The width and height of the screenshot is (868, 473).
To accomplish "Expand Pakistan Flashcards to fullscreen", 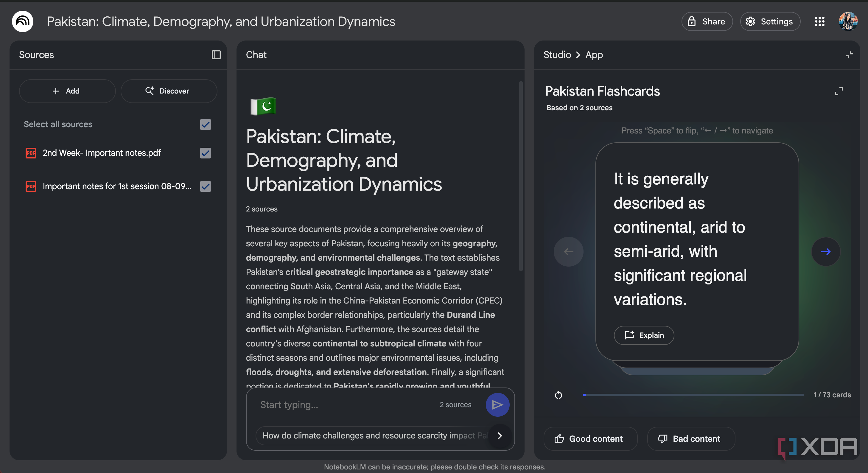I will (x=839, y=91).
